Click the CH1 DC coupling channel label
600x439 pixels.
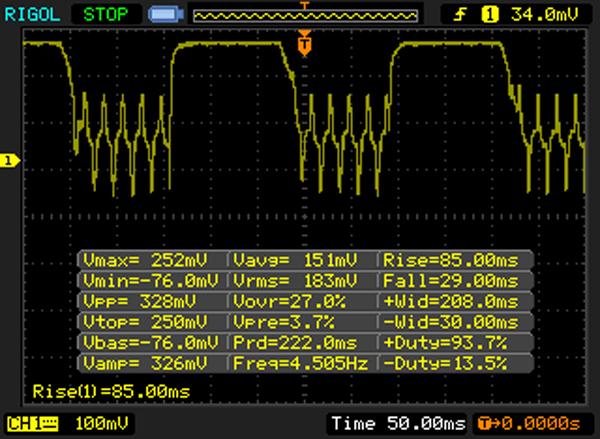tap(33, 424)
